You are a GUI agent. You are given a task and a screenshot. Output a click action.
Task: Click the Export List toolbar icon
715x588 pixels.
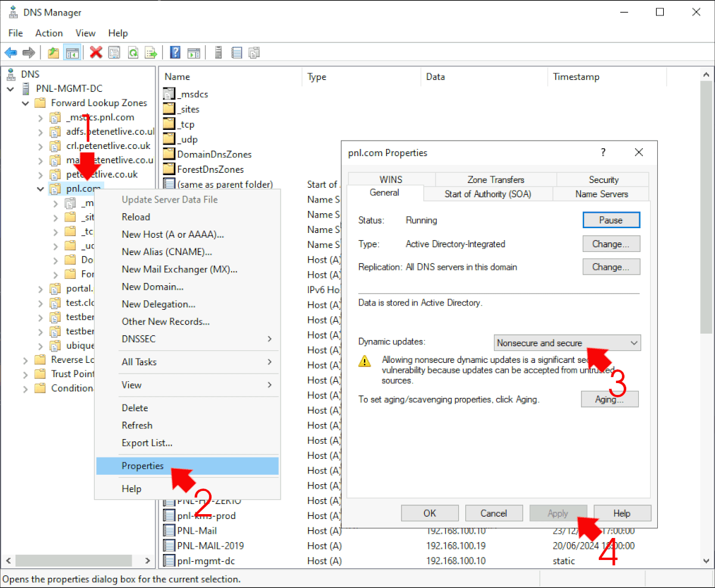pos(151,52)
